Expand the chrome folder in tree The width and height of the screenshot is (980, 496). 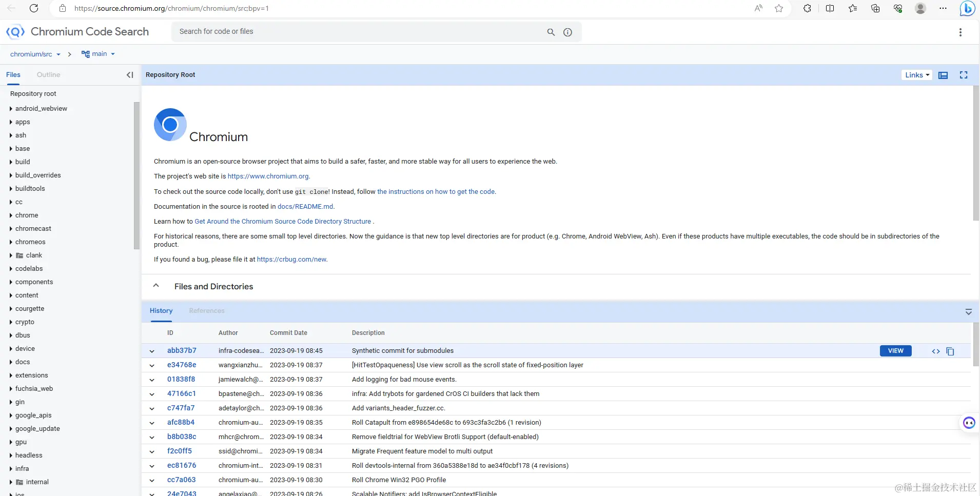pos(11,215)
